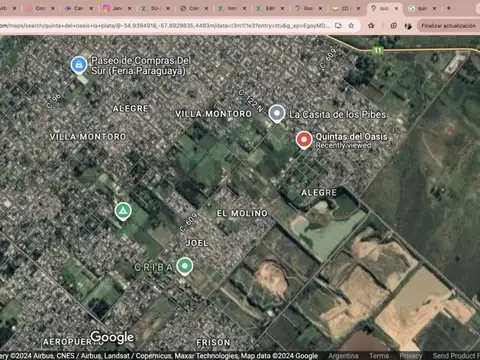The width and height of the screenshot is (480, 360).
Task: Open a new tab with the plus button
Action: (x=449, y=8)
